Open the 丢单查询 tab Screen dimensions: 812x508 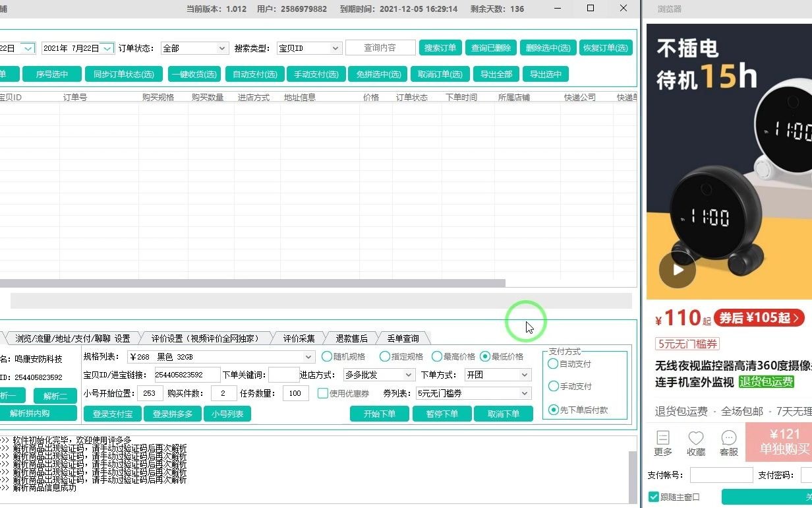point(401,337)
